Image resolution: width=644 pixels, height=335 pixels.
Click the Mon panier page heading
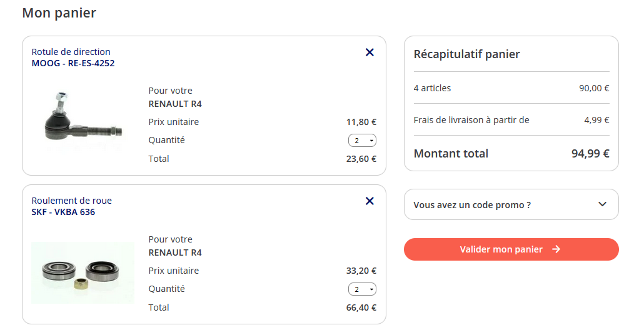click(59, 13)
